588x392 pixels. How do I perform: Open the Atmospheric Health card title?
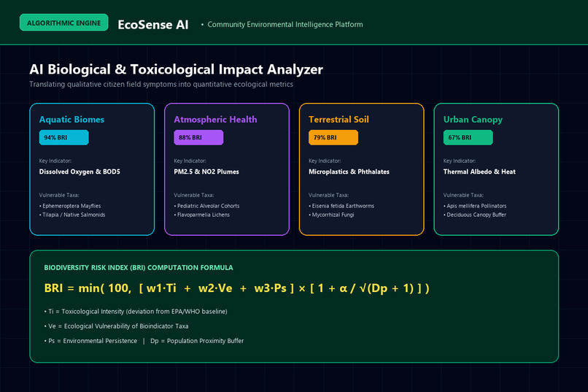(215, 119)
